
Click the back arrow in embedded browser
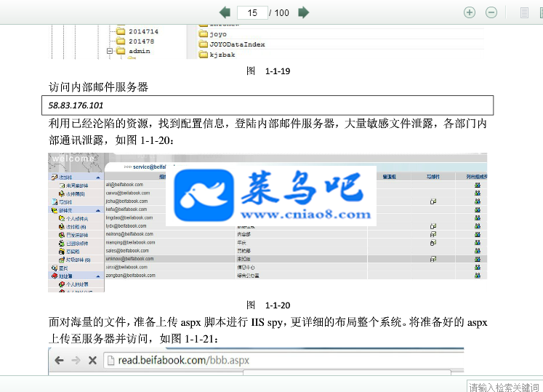coord(59,361)
